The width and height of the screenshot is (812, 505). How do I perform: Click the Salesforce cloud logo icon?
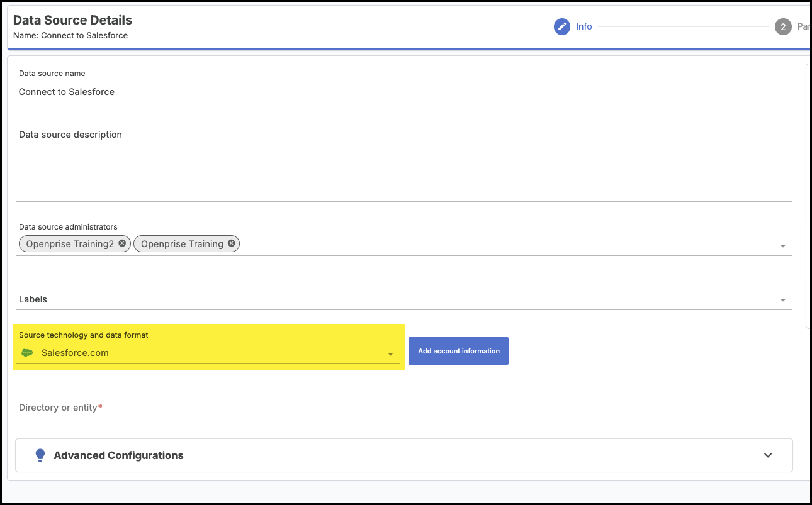27,353
